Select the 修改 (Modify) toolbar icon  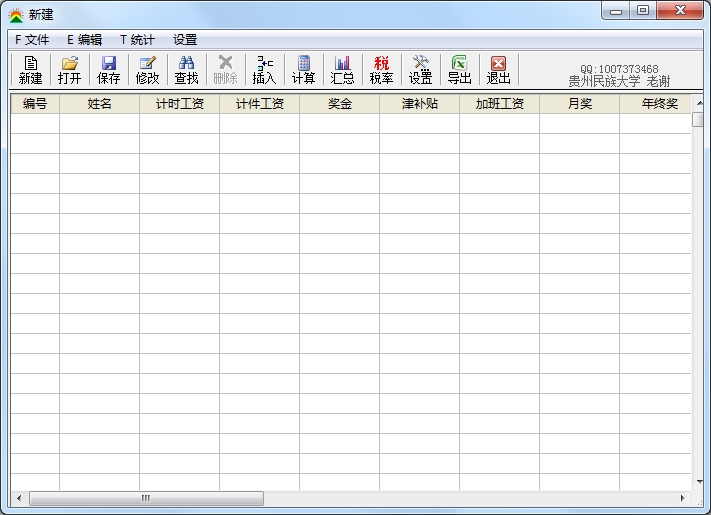tap(147, 70)
